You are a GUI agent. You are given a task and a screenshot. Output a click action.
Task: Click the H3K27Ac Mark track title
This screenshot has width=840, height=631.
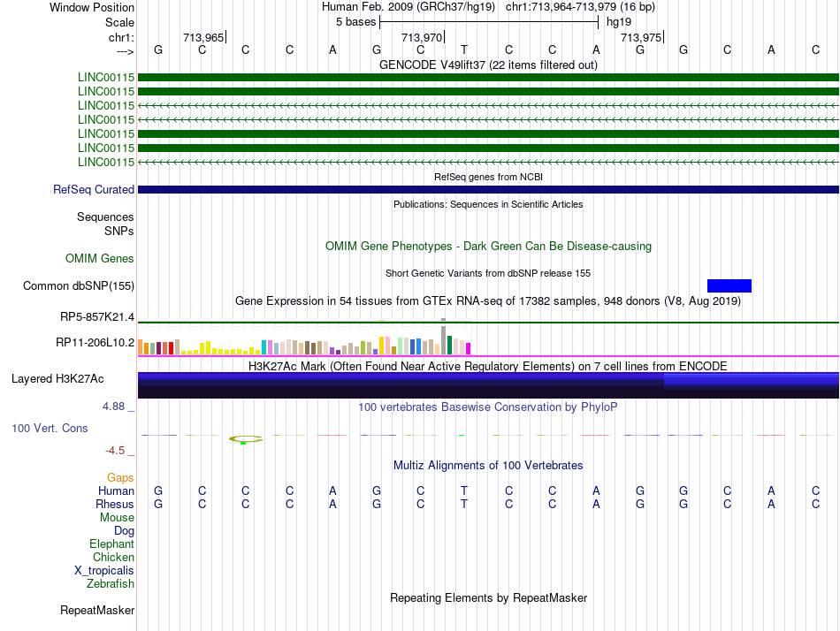(x=488, y=367)
